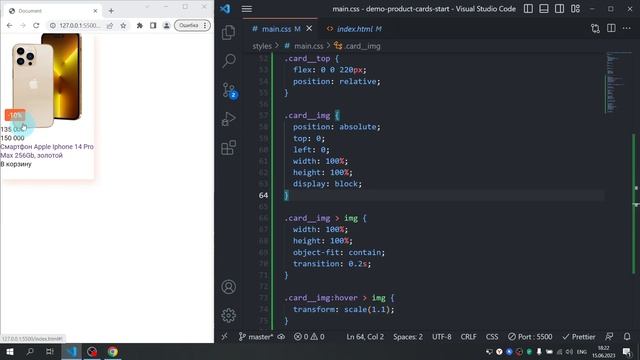Open the Chrome profile avatar
Image resolution: width=640 pixels, height=360 pixels.
(x=167, y=25)
